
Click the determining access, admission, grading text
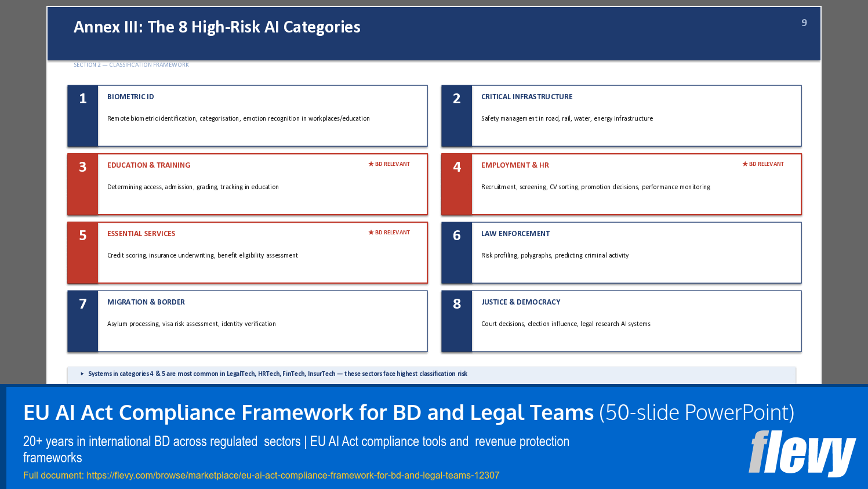click(193, 187)
